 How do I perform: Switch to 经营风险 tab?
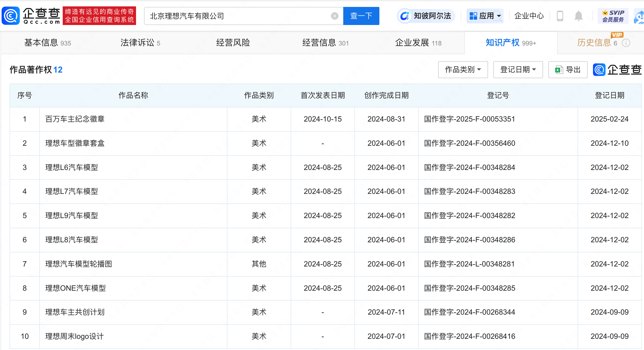coord(233,43)
